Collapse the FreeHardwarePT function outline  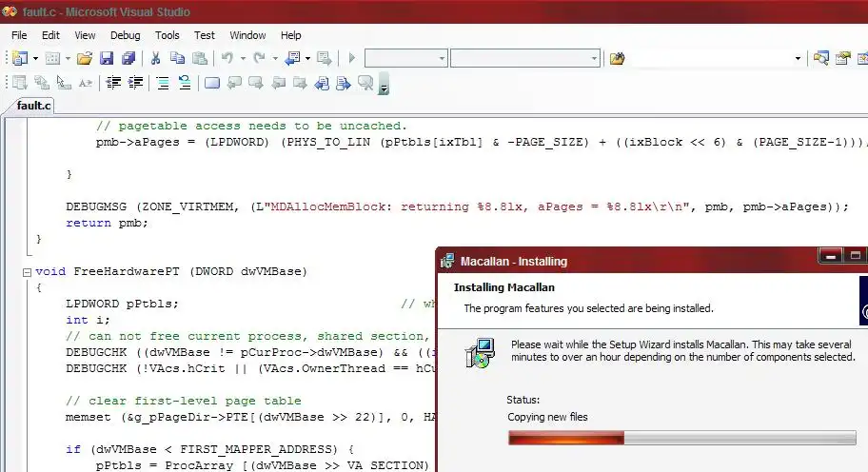[x=26, y=272]
